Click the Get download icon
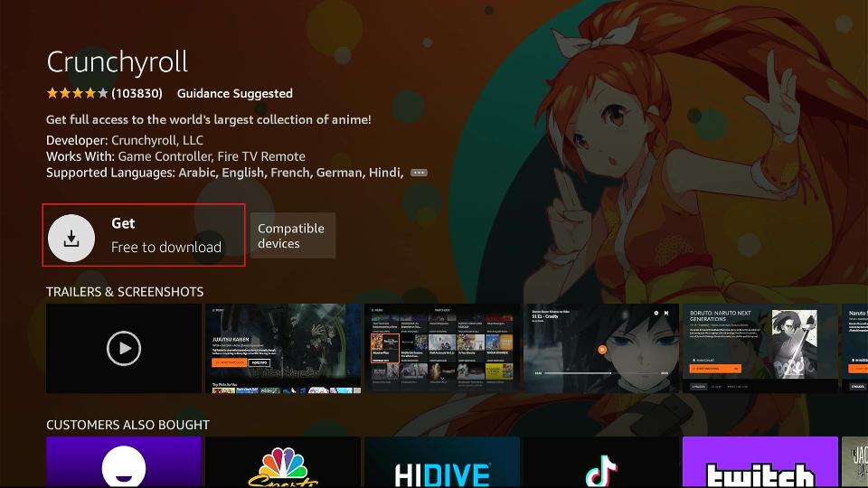 coord(71,238)
